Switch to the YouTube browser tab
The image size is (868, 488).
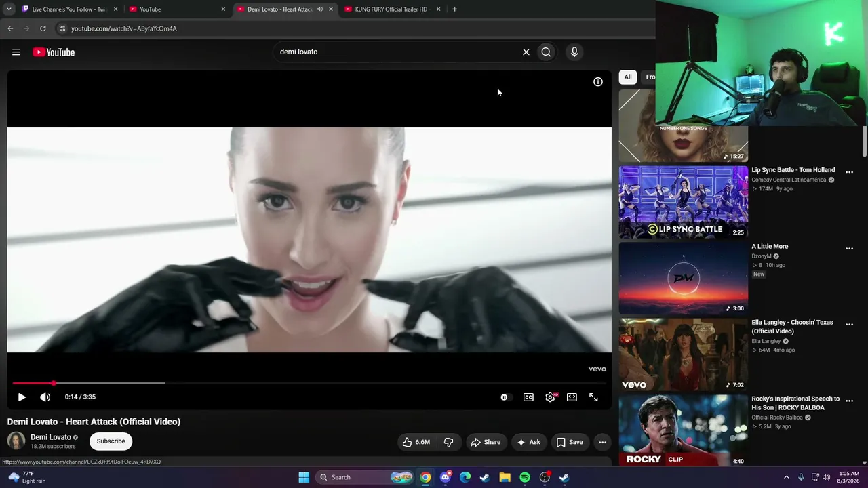(176, 9)
